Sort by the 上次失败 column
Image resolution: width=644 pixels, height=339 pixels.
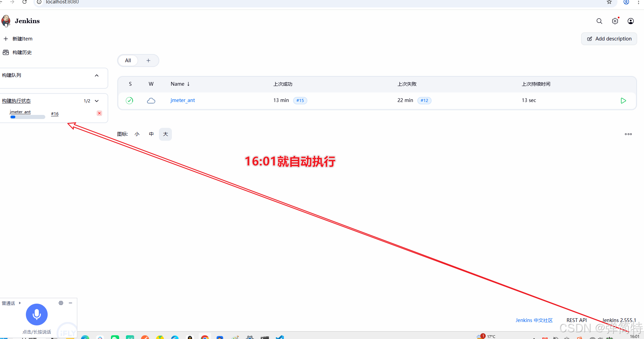coord(407,84)
